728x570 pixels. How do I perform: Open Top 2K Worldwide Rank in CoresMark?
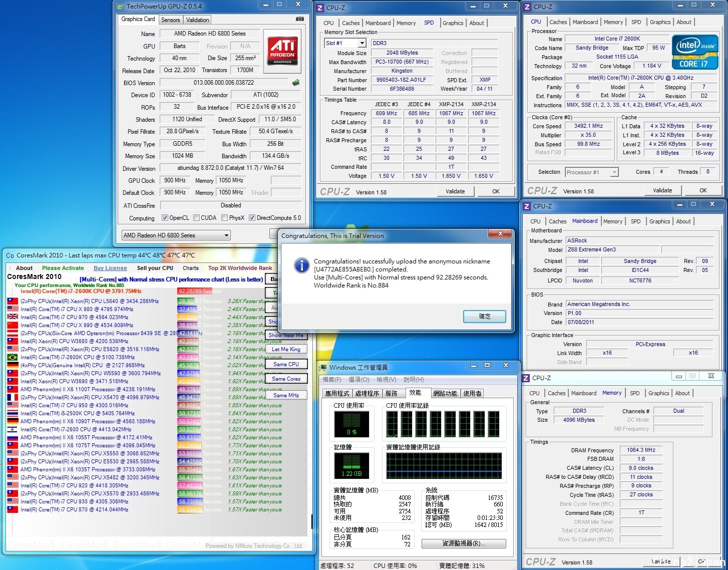240,268
